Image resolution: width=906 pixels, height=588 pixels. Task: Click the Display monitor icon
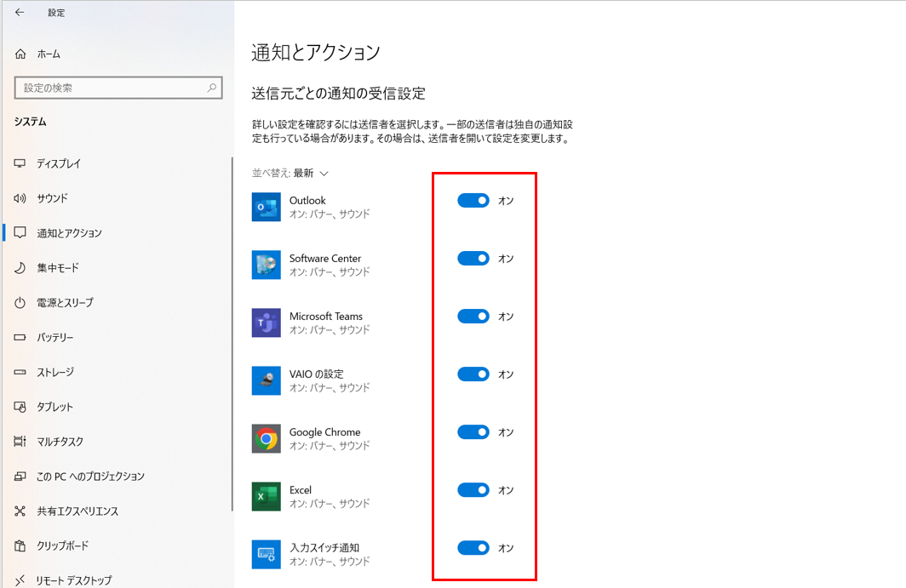pos(20,163)
